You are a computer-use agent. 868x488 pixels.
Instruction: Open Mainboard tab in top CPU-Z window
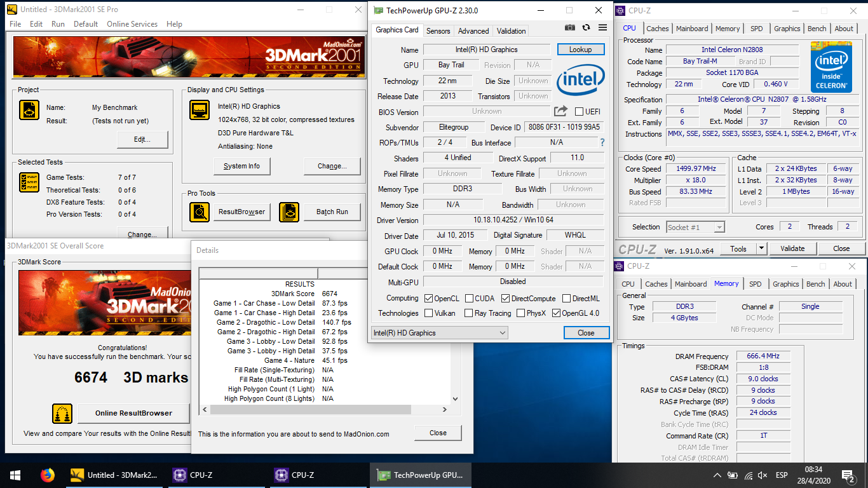pyautogui.click(x=692, y=29)
